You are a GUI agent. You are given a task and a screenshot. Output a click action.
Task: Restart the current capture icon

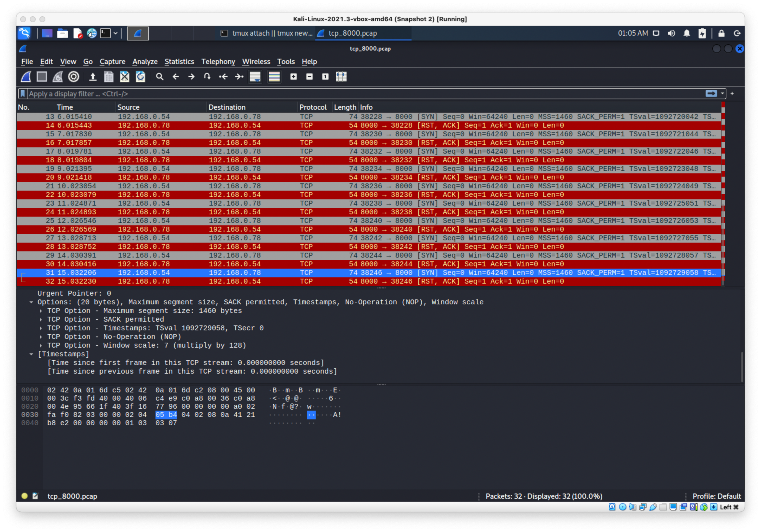point(58,77)
